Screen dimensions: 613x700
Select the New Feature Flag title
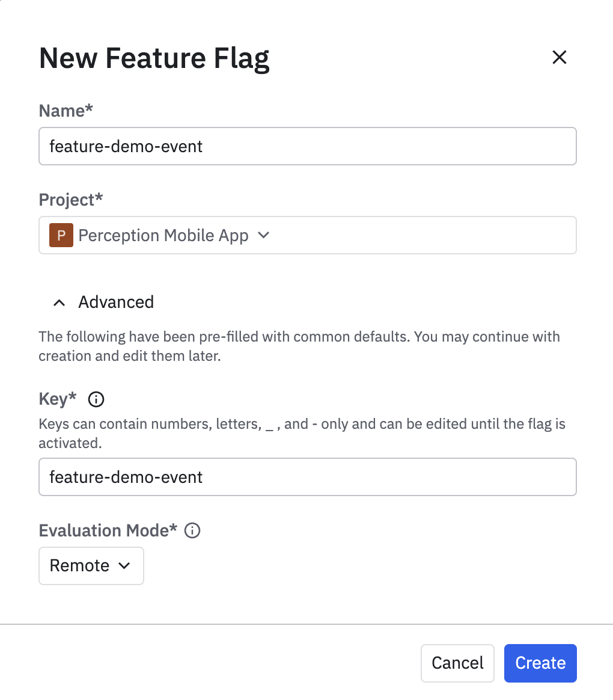coord(154,58)
